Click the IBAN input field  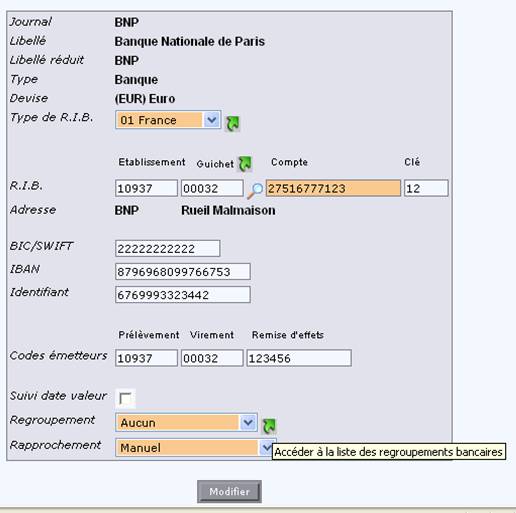tap(183, 272)
